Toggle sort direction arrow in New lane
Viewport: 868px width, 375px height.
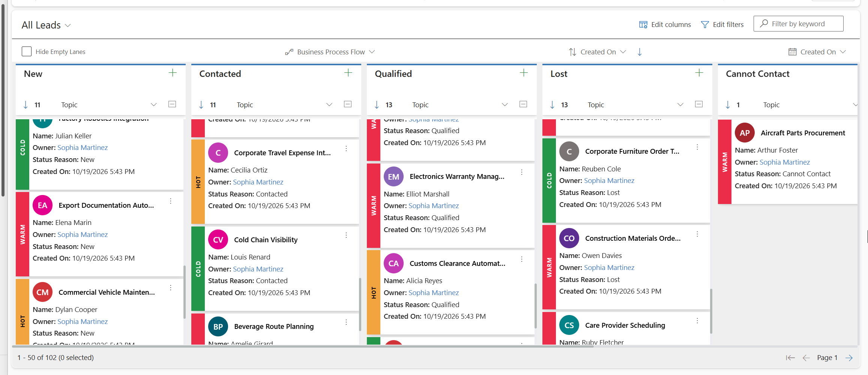coord(26,105)
